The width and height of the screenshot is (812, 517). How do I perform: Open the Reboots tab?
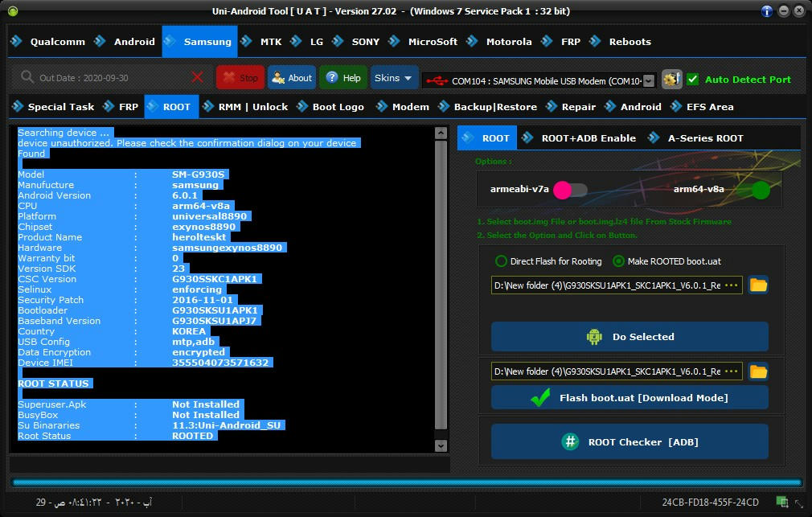(x=621, y=42)
